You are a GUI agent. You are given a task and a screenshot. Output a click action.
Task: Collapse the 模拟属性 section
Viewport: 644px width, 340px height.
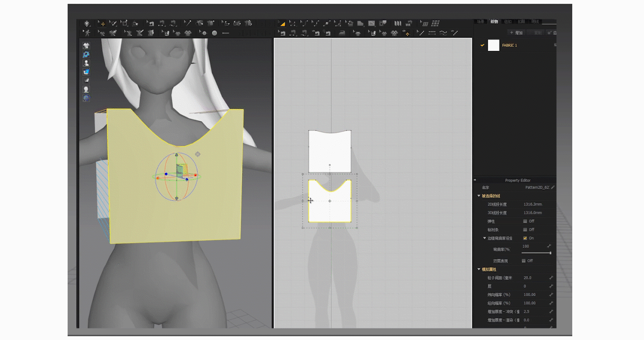[478, 269]
